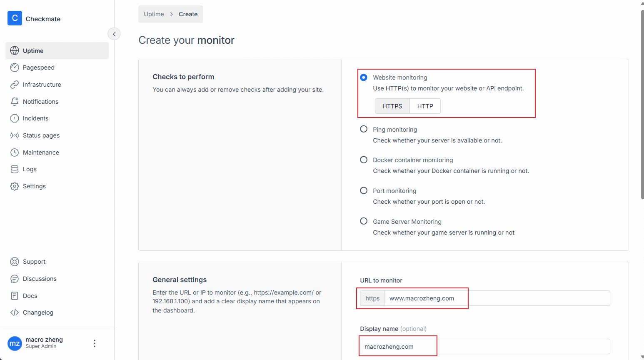The image size is (644, 360).
Task: Open the user menu three-dot button
Action: (95, 343)
